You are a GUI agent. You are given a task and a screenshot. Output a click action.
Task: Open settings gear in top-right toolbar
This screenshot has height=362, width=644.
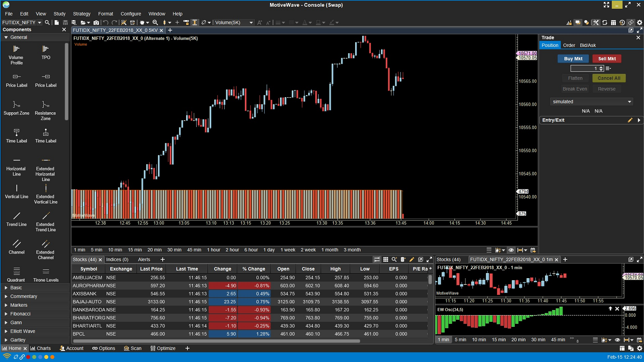tap(639, 23)
